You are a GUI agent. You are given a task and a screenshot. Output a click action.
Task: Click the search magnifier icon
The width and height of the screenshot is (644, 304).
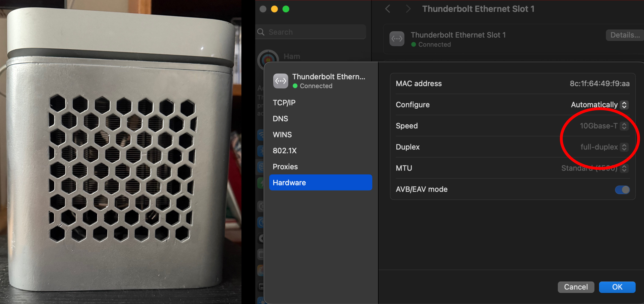[x=261, y=32]
